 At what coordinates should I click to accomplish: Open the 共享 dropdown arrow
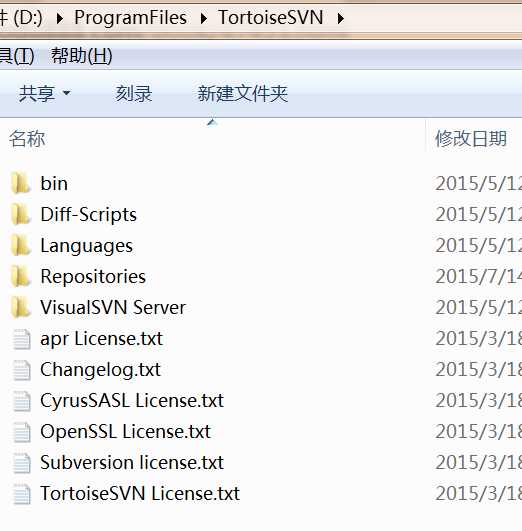67,93
